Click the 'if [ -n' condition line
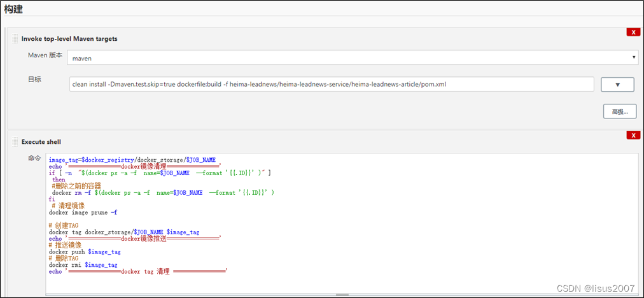The height and width of the screenshot is (298, 644). (160, 173)
